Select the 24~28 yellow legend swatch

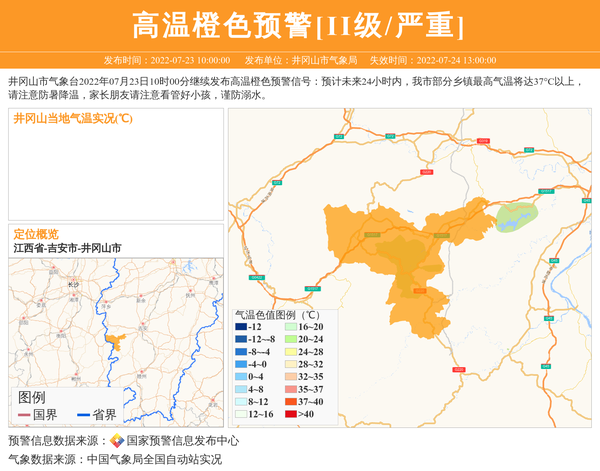pyautogui.click(x=291, y=352)
